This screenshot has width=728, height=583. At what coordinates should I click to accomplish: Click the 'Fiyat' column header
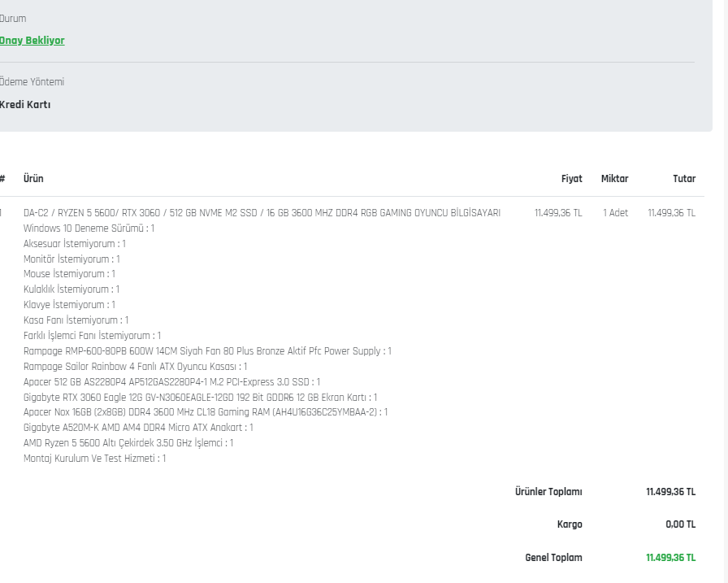(x=571, y=179)
